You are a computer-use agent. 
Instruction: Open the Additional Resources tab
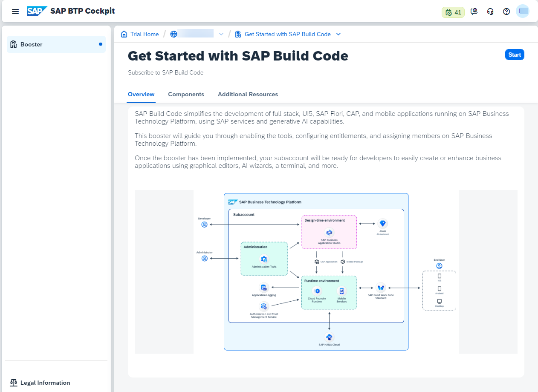click(x=248, y=94)
